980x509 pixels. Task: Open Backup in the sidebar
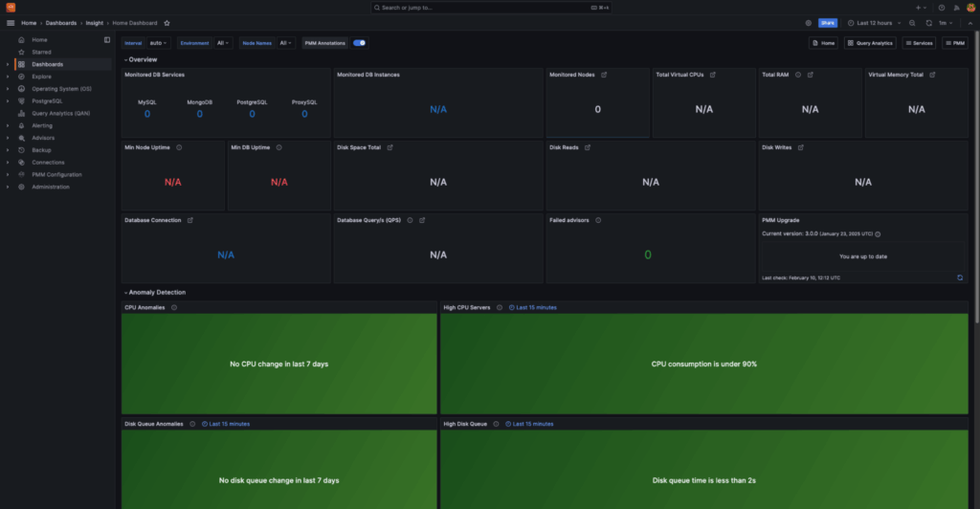coord(41,150)
